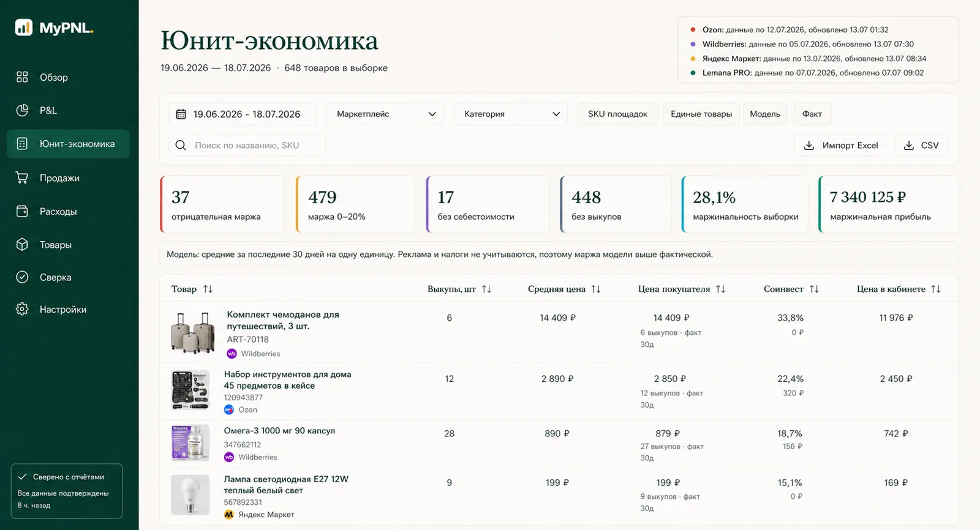Click the Сверка checkmark icon

click(22, 277)
